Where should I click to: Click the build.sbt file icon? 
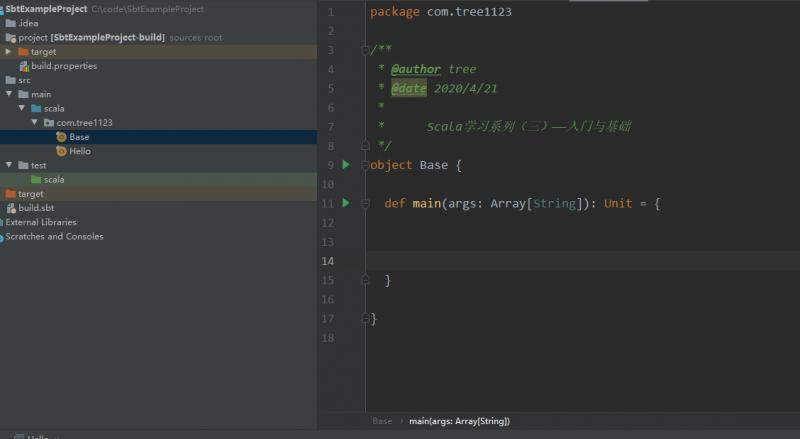(x=11, y=208)
